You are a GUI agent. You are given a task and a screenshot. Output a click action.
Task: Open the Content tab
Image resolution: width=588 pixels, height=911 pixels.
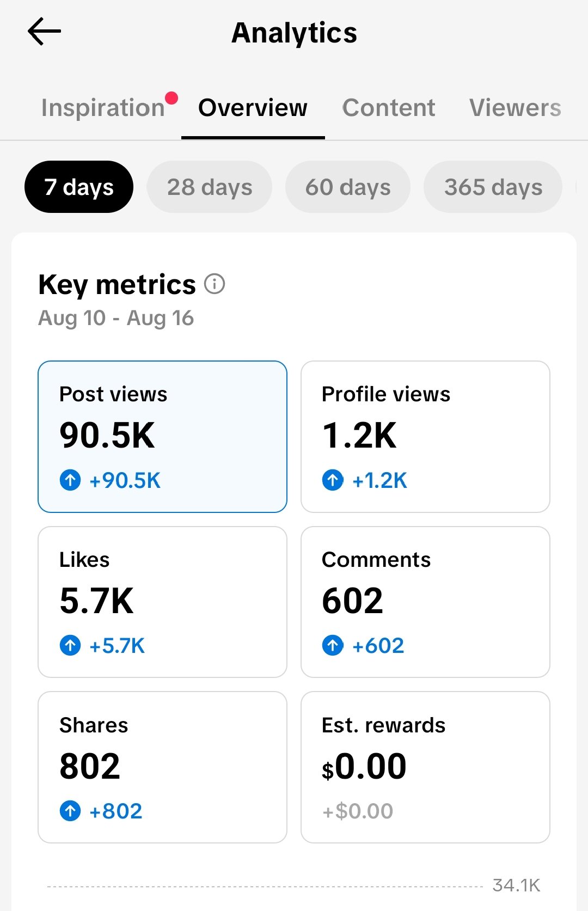[389, 108]
